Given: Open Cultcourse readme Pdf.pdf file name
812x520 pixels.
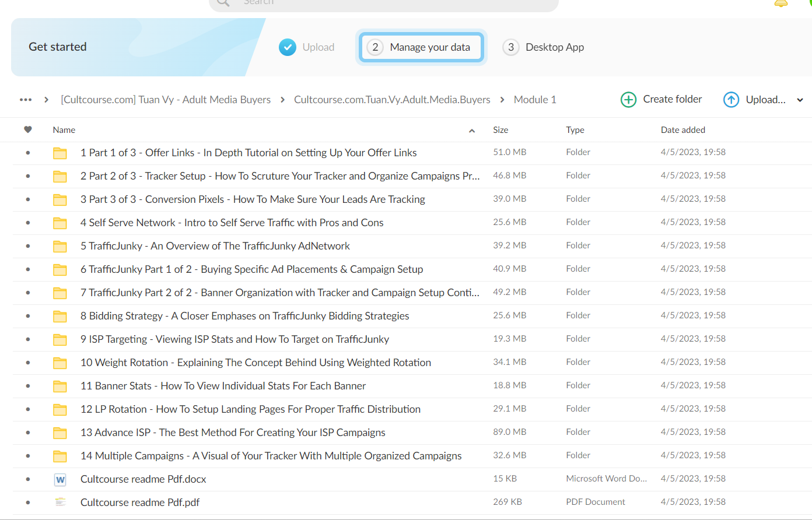Looking at the screenshot, I should click(140, 503).
